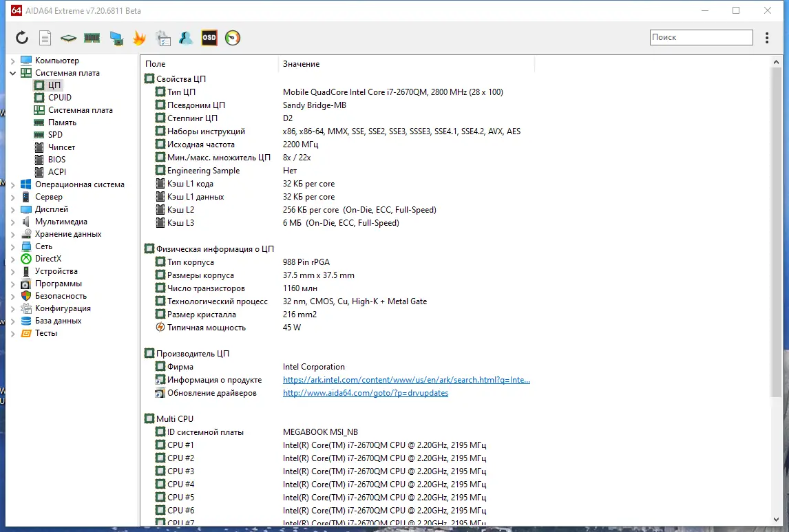
Task: Open the audit manager clipboard icon
Action: tap(163, 39)
